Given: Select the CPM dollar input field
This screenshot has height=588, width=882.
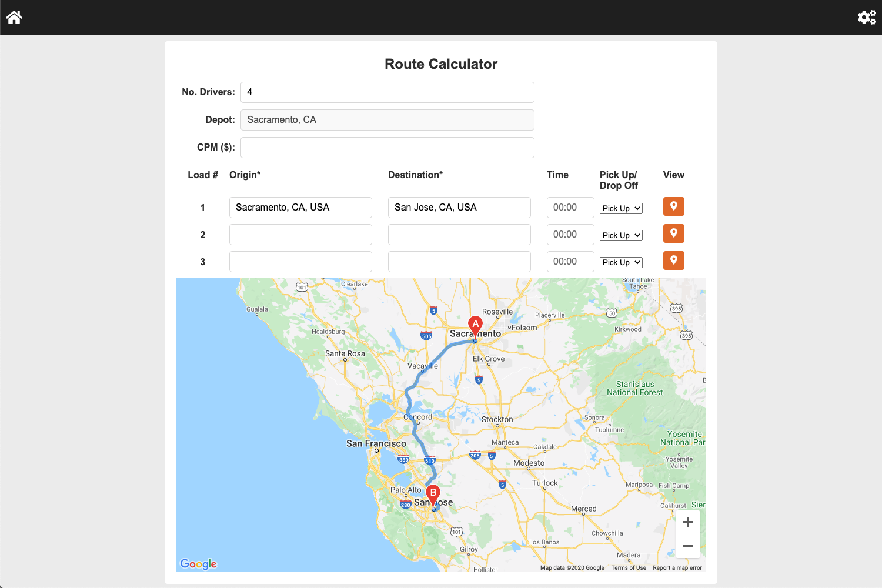Looking at the screenshot, I should click(x=387, y=147).
